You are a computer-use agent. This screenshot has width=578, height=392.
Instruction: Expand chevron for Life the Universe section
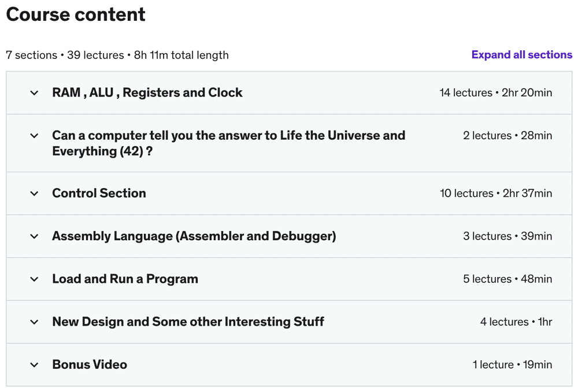click(x=34, y=136)
